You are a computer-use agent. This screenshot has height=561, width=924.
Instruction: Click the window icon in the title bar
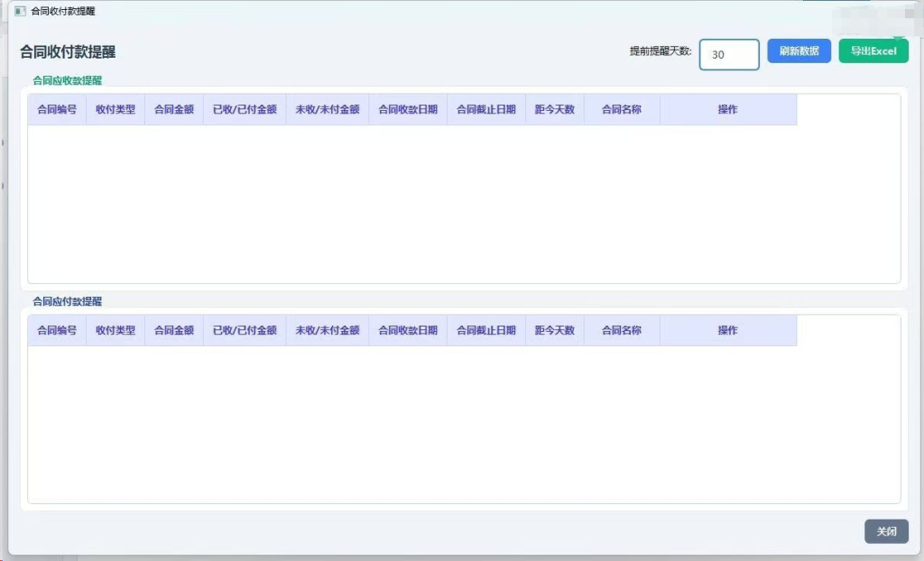coord(19,12)
